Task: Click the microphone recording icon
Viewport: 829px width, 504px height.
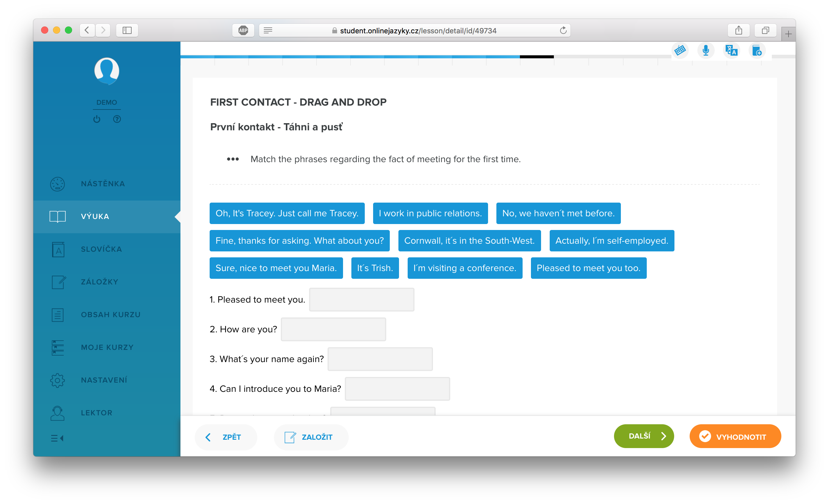Action: point(705,51)
